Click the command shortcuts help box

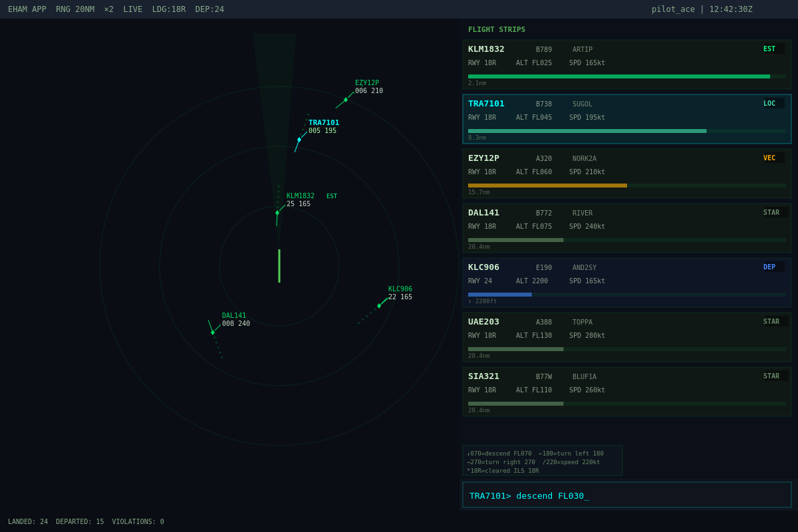[x=543, y=461]
